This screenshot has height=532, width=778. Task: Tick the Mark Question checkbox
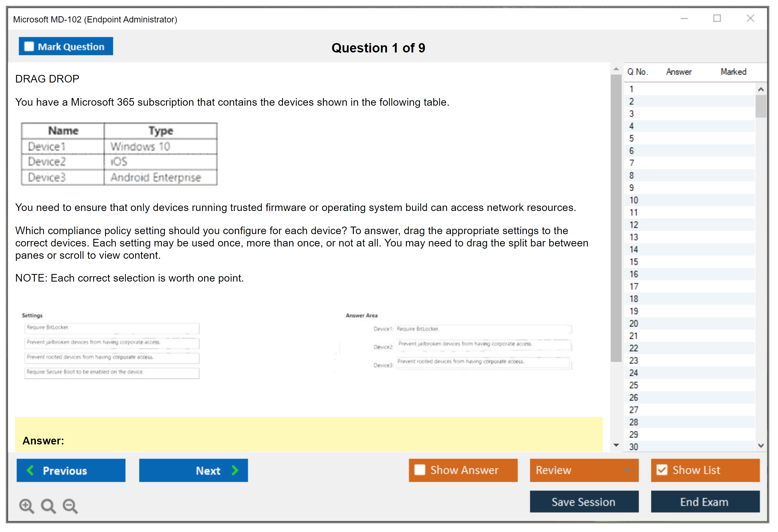tap(29, 47)
